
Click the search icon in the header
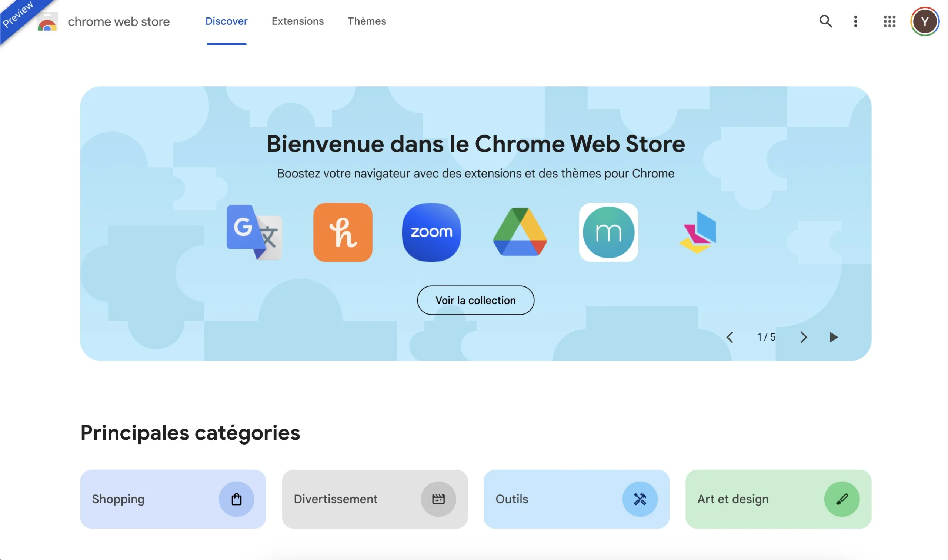[826, 21]
